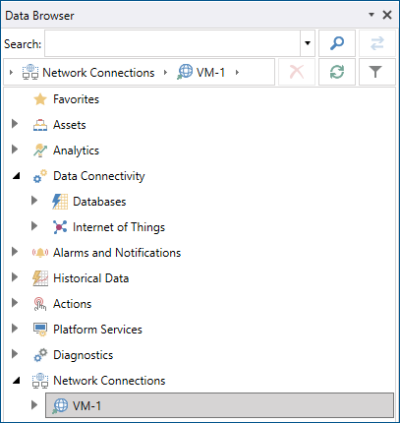Screen dimensions: 400x423
Task: Click the red X delete icon
Action: pyautogui.click(x=297, y=72)
